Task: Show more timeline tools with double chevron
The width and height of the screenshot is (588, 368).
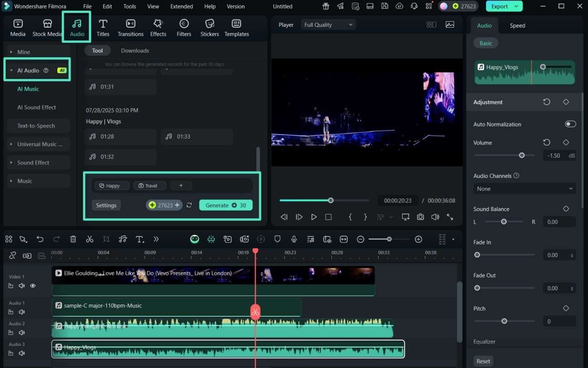Action: pos(156,239)
